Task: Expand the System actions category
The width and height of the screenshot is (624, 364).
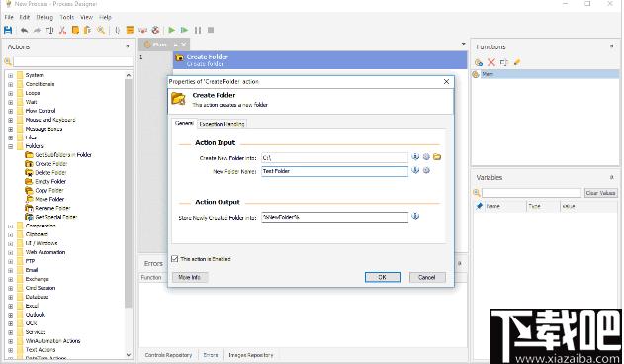Action: pos(10,75)
